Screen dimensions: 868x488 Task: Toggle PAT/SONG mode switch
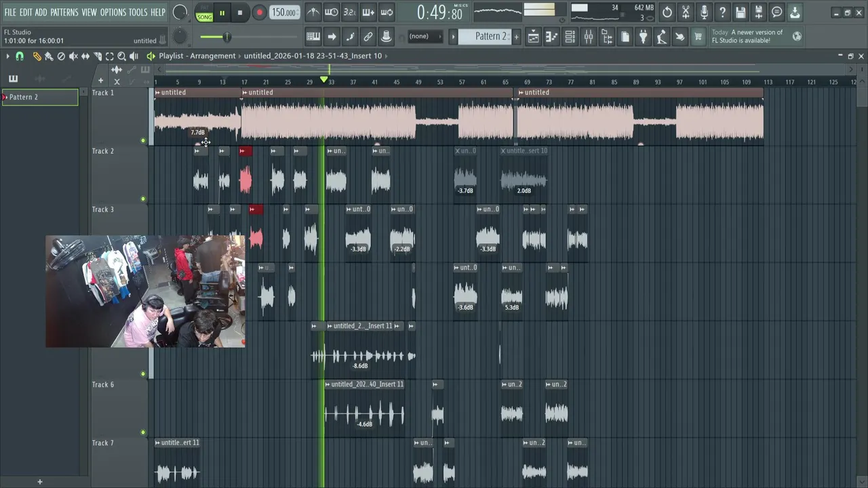click(x=204, y=13)
